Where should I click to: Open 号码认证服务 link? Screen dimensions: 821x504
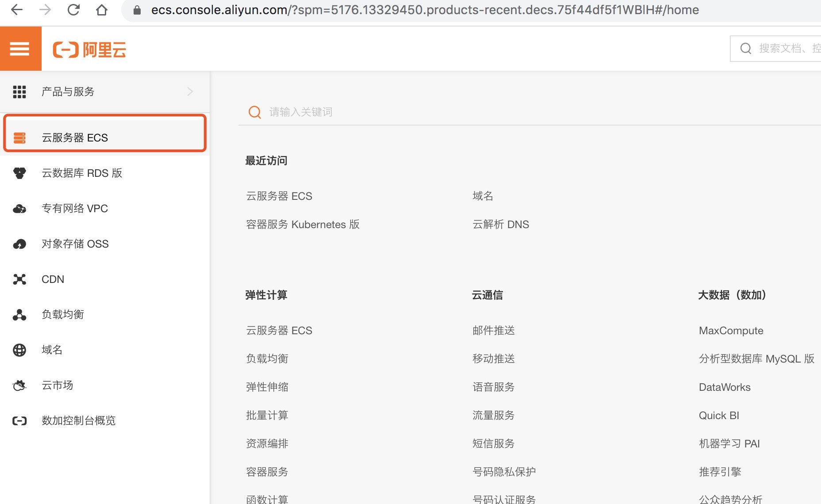point(504,499)
